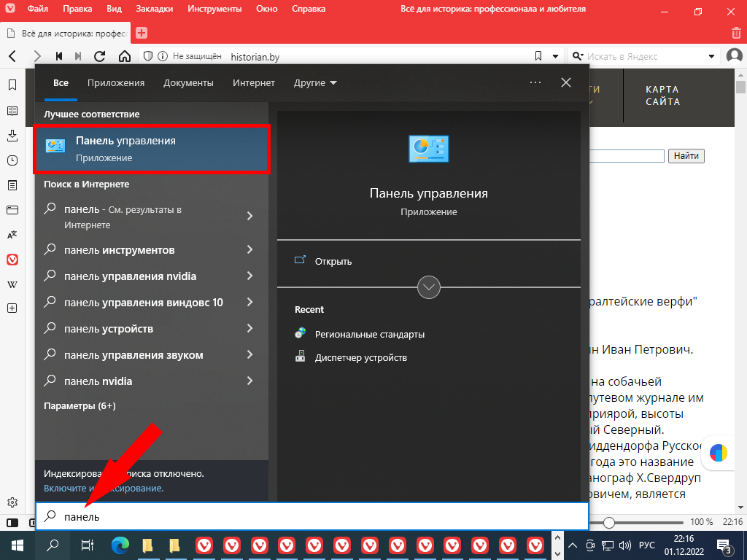Open search engine dropdown in Yandex field
Screen dimensions: 747x560
tap(711, 56)
